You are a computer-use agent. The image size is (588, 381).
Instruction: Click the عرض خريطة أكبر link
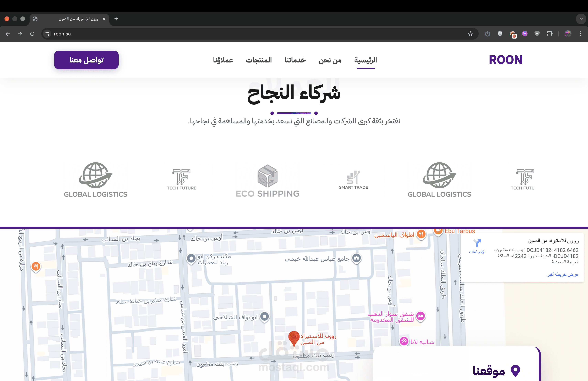(563, 274)
